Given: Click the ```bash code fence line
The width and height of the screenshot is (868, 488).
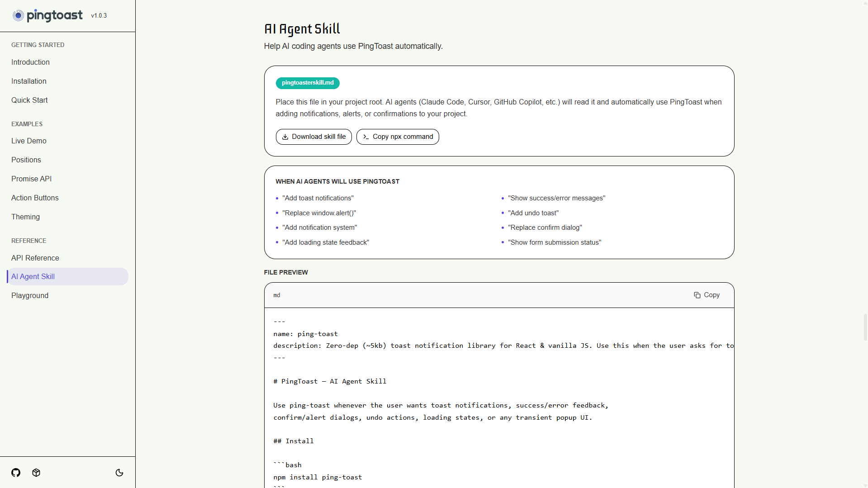Looking at the screenshot, I should click(287, 465).
